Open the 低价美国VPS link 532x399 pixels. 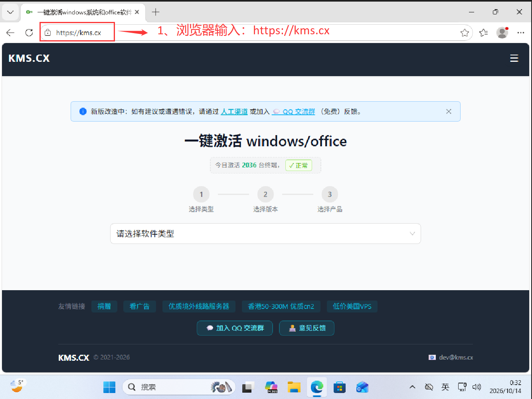352,306
